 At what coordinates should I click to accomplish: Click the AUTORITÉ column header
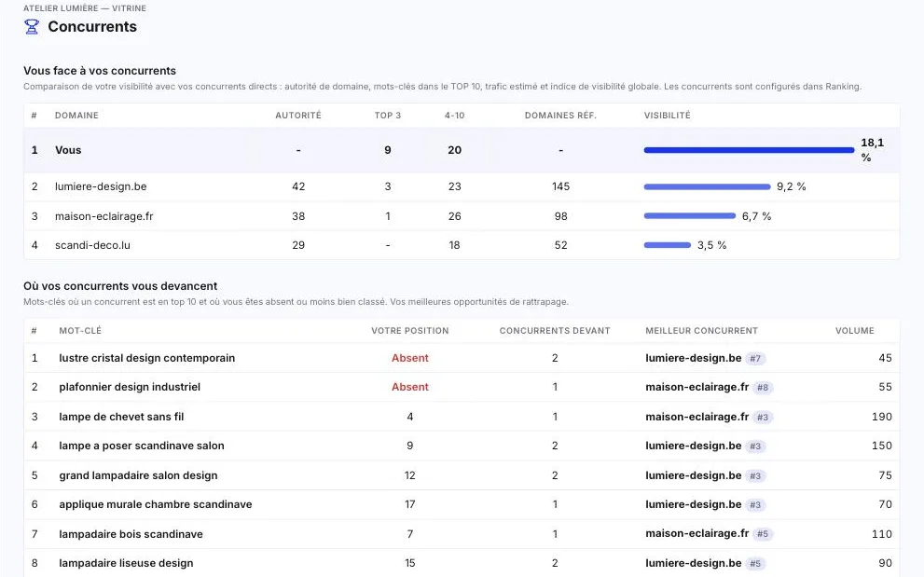tap(298, 116)
